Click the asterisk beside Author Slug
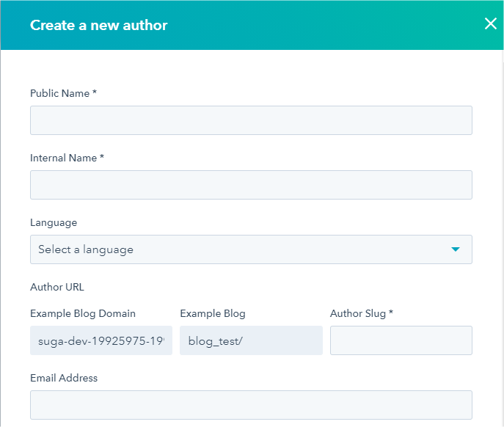The image size is (504, 427). (x=391, y=313)
